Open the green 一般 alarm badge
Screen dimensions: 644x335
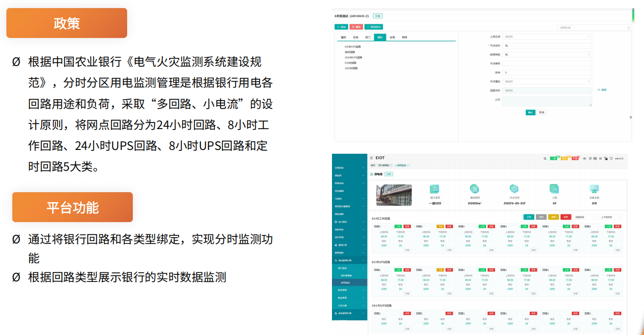553,158
